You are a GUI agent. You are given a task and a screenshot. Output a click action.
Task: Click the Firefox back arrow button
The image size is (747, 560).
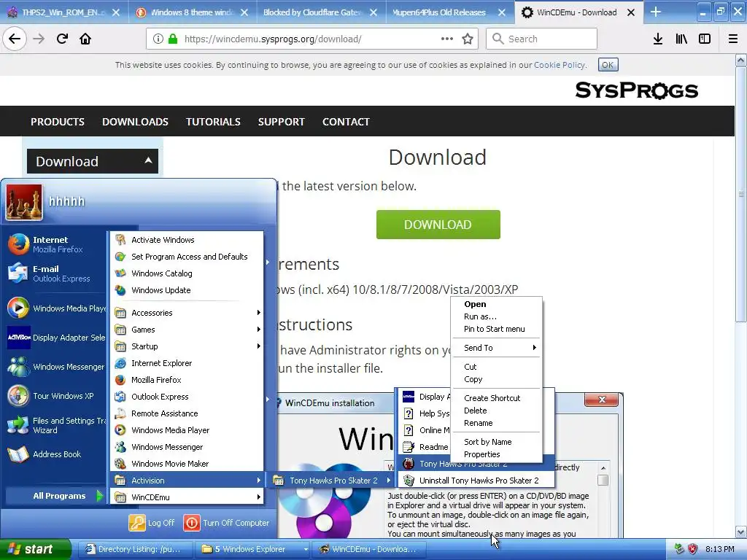pyautogui.click(x=15, y=39)
